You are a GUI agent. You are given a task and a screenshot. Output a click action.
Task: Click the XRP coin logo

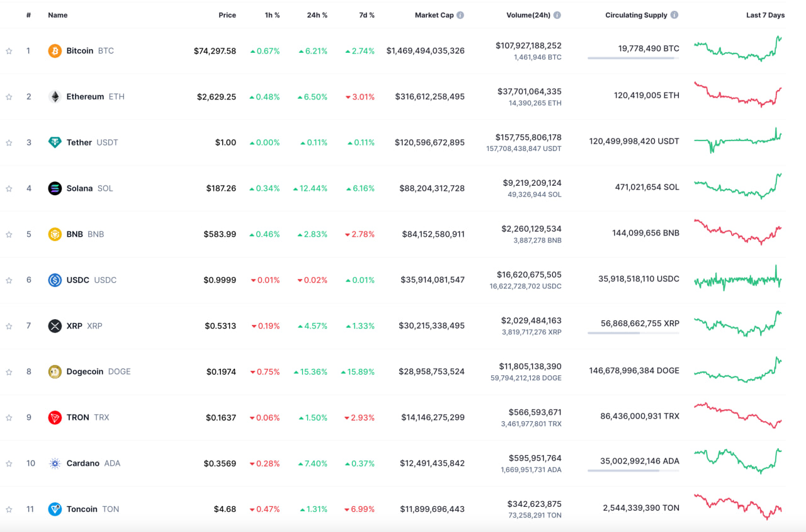click(x=55, y=326)
